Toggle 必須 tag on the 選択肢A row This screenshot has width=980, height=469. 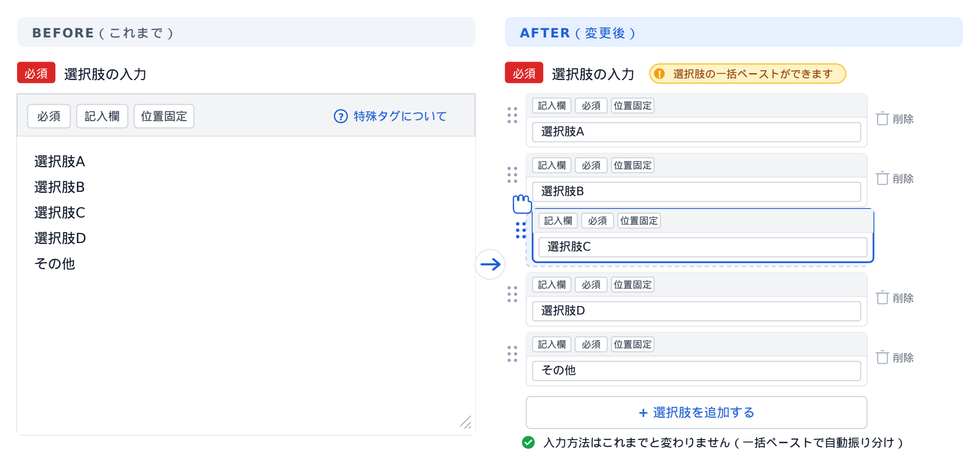coord(591,106)
